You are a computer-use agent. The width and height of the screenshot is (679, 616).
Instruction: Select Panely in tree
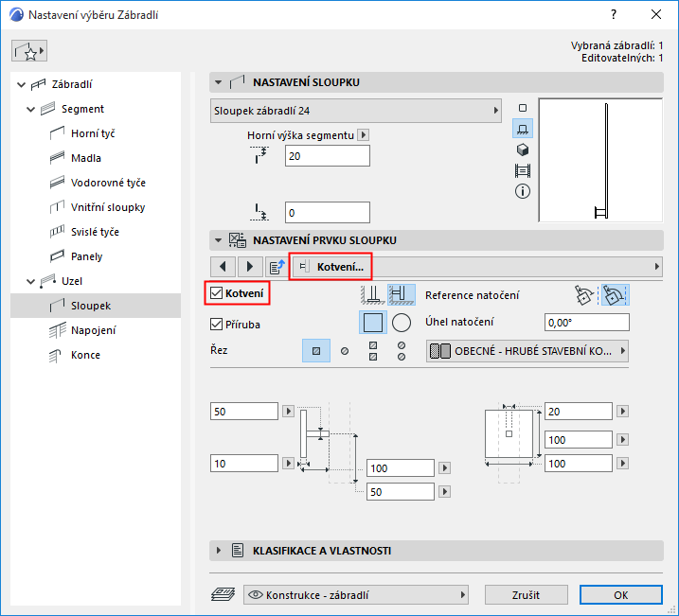tap(86, 257)
